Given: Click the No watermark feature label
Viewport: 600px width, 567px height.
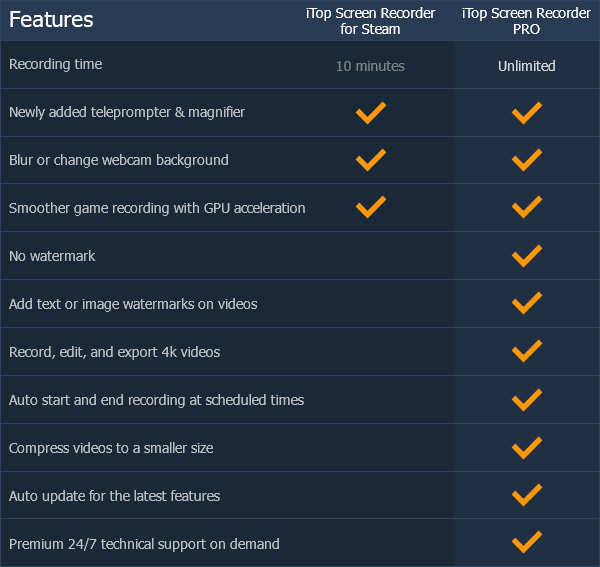Looking at the screenshot, I should point(52,256).
